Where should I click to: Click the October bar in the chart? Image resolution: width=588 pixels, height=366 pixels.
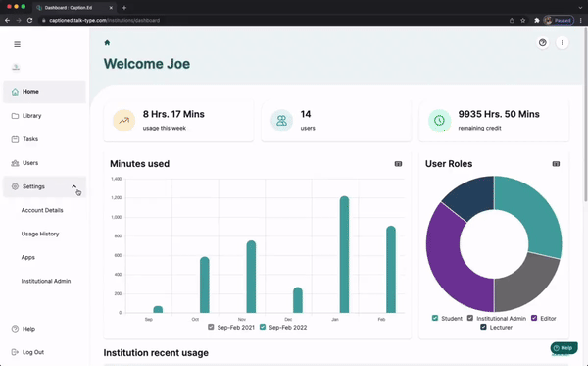coord(205,285)
